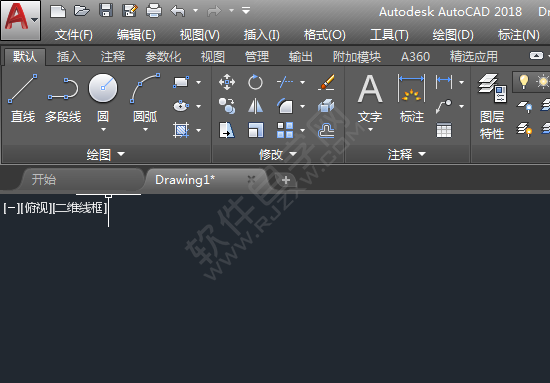This screenshot has width=550, height=383.
Task: Click the plus button for new drawing tab
Action: [x=286, y=180]
